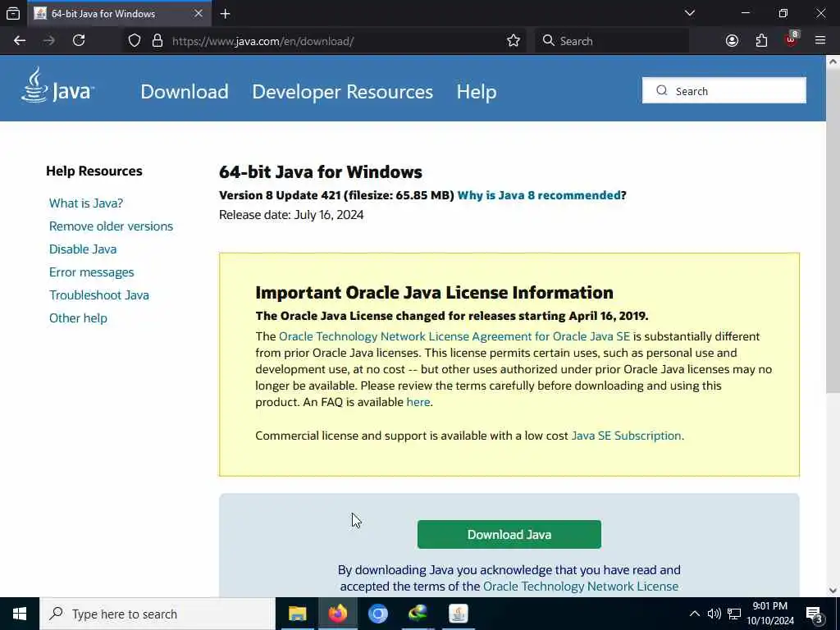Open the notification center icon
Image resolution: width=840 pixels, height=630 pixels.
point(815,614)
